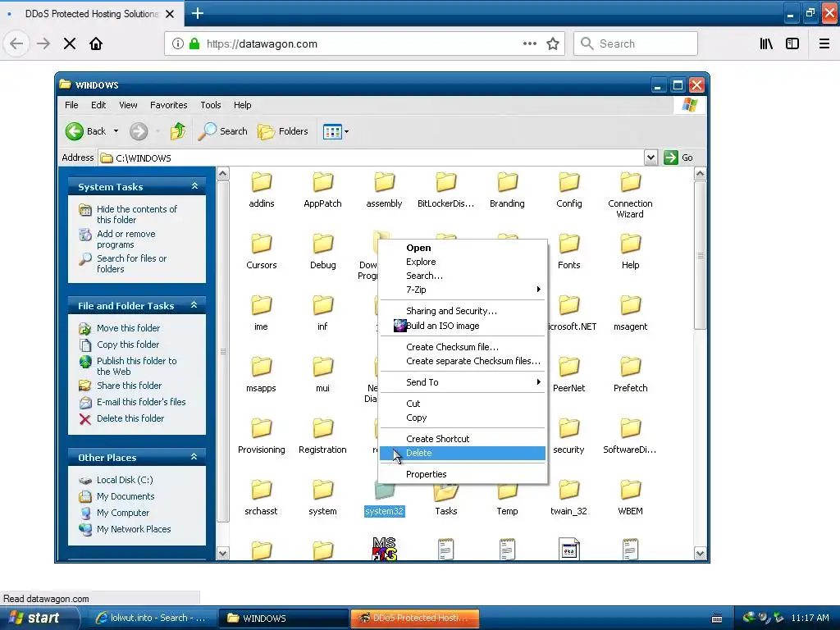This screenshot has height=630, width=840.
Task: Select the security folder
Action: tap(569, 436)
